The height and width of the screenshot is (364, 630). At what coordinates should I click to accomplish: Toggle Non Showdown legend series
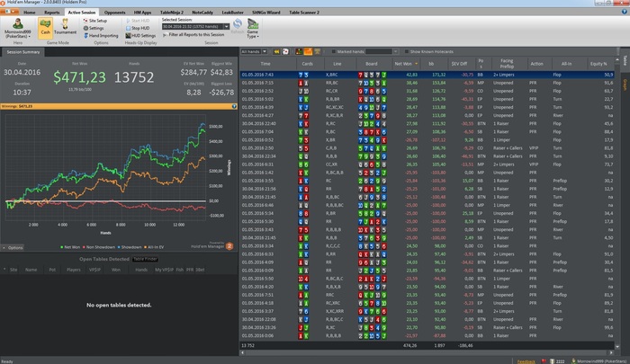[x=98, y=247]
